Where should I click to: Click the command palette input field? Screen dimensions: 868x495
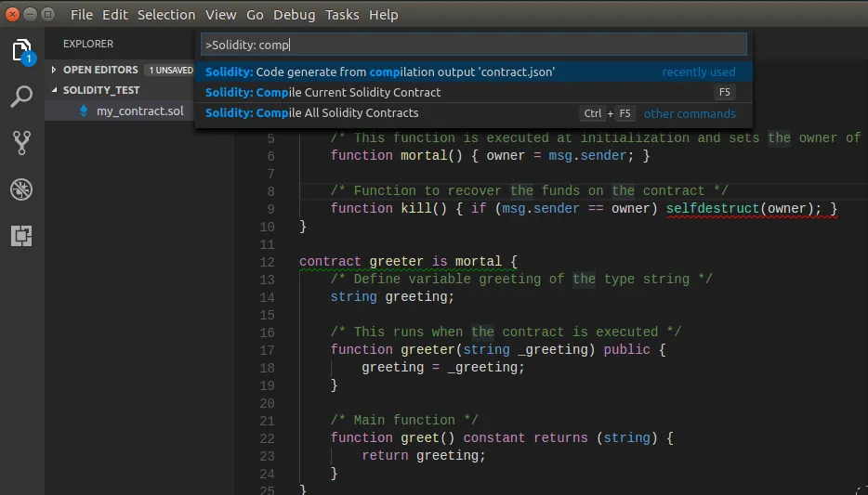473,45
